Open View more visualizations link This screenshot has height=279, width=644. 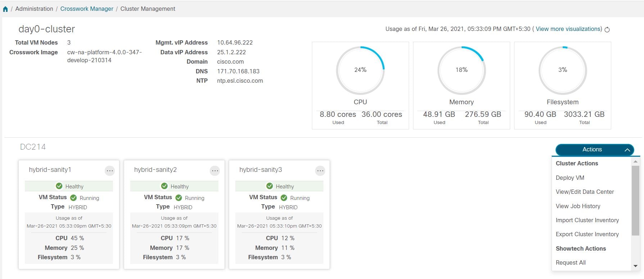pos(568,29)
